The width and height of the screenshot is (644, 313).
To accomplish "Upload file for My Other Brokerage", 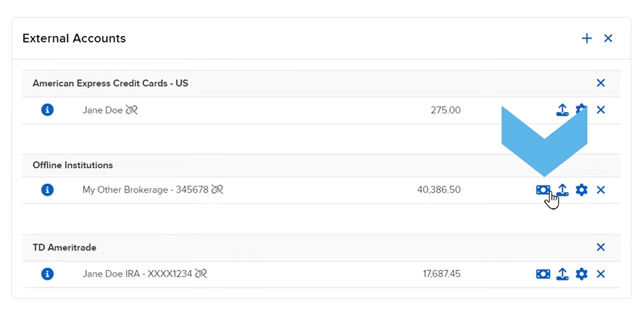I will pos(562,190).
